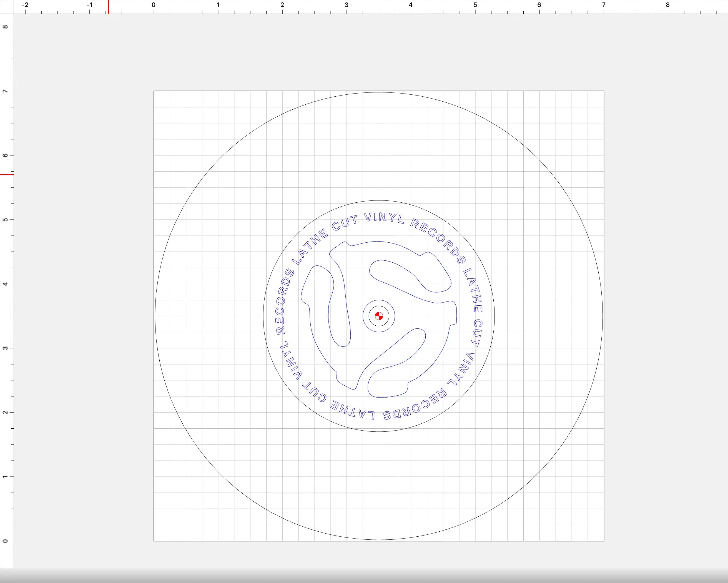The height and width of the screenshot is (583, 728).
Task: Click the ruler corner box at top-left
Action: coord(7,7)
